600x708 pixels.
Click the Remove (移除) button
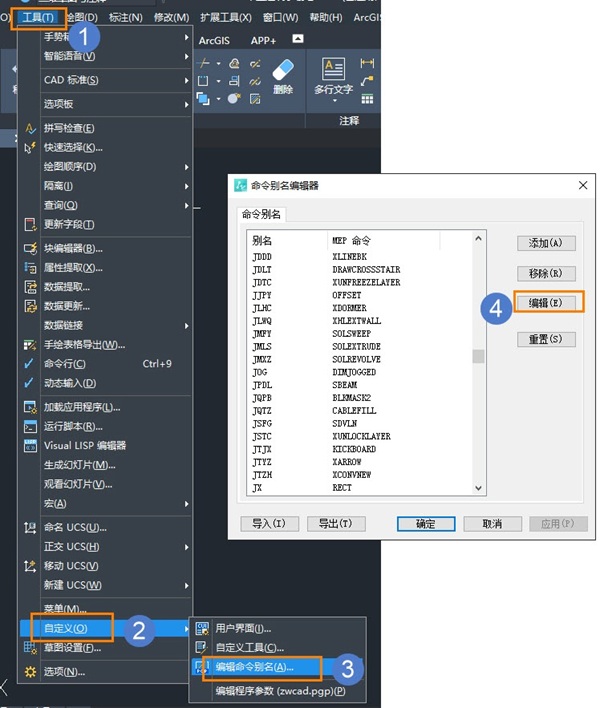pos(546,273)
